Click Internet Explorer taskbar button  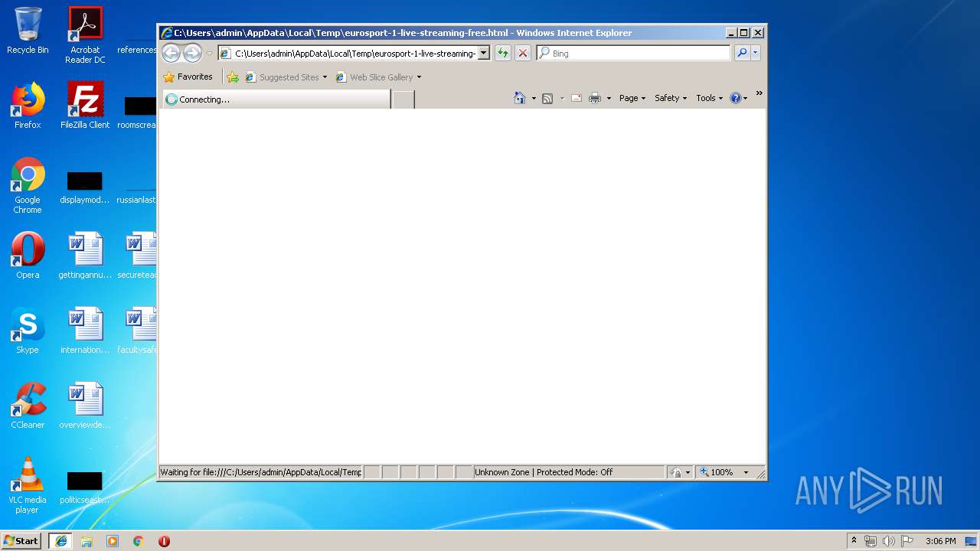coord(61,541)
